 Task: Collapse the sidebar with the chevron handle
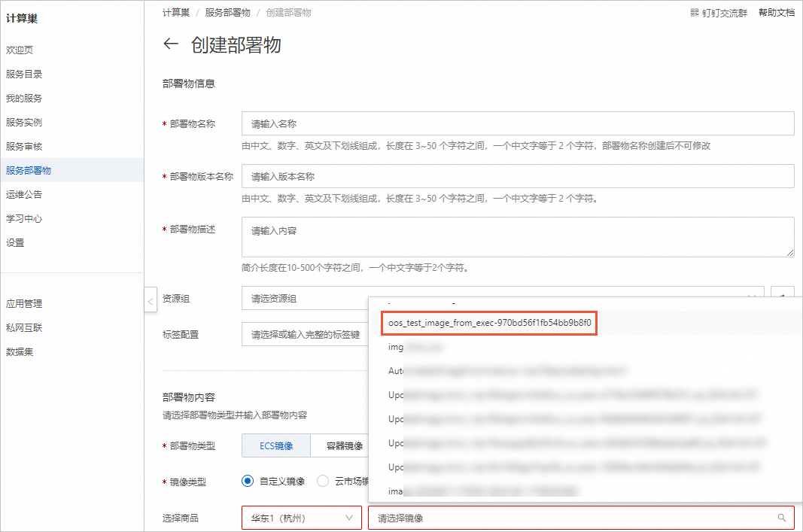[151, 301]
